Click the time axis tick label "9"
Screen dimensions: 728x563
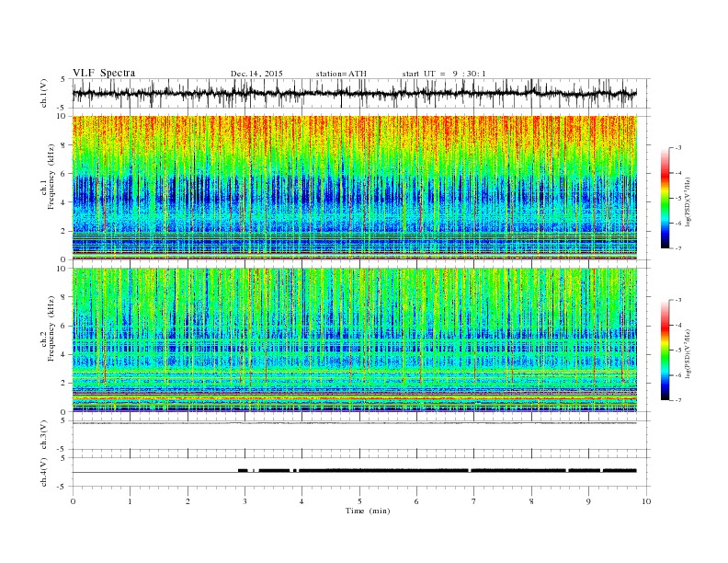click(588, 501)
